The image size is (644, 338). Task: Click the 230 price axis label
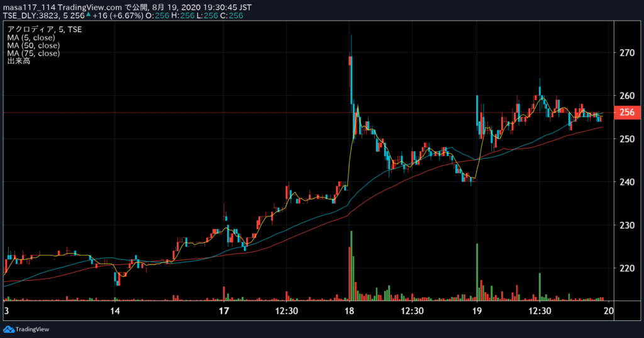click(627, 225)
